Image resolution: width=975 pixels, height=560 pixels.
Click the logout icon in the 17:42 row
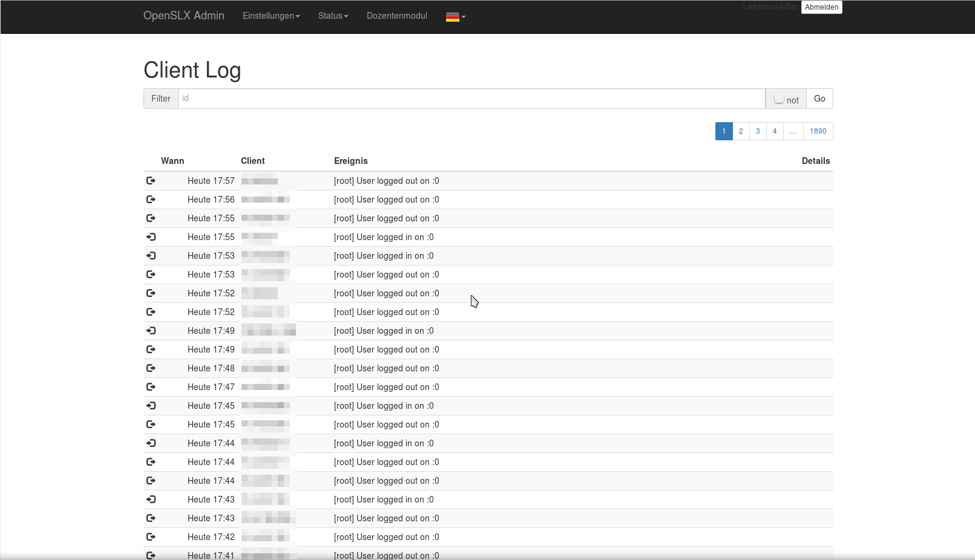[x=151, y=537]
